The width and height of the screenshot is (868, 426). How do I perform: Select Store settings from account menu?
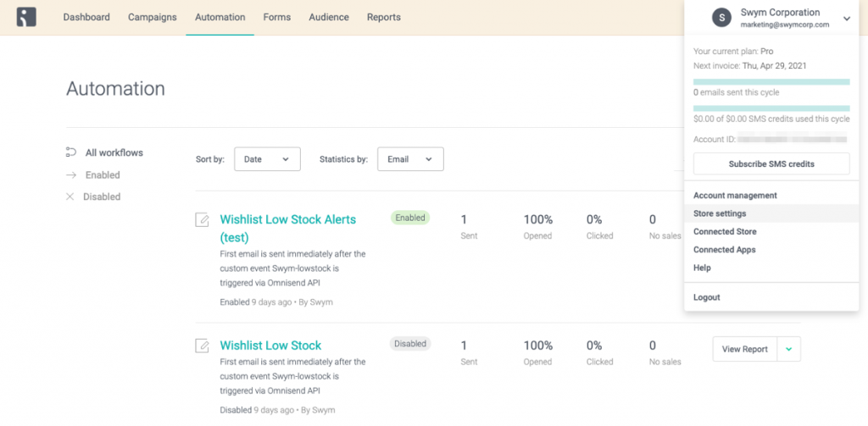point(720,213)
